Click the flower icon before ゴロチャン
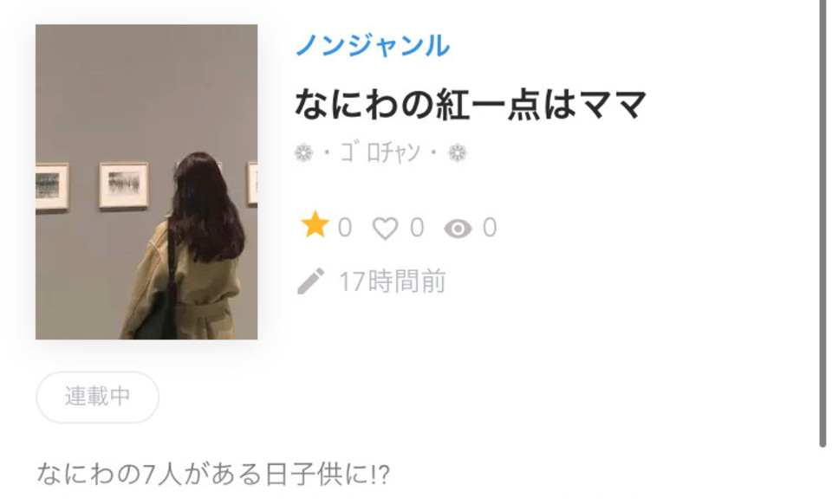The image size is (832, 504). (x=303, y=153)
